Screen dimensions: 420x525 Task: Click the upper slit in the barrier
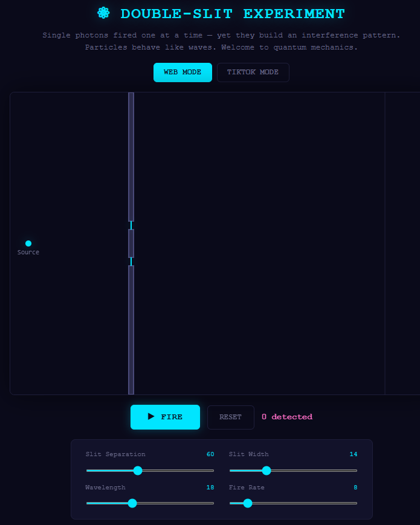click(131, 225)
